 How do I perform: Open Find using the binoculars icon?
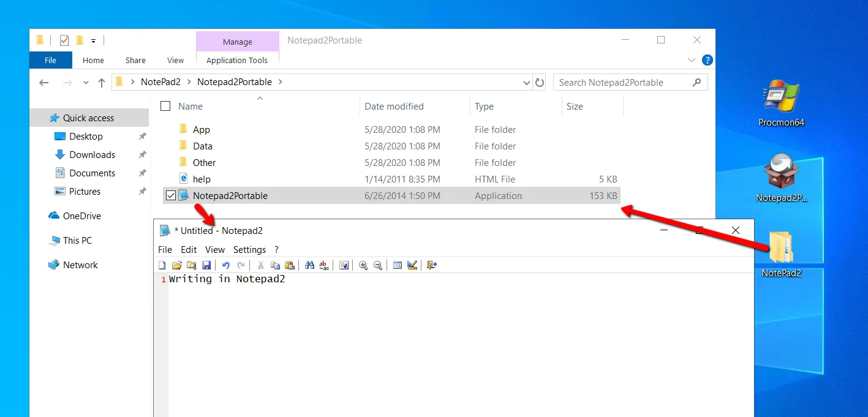coord(309,265)
